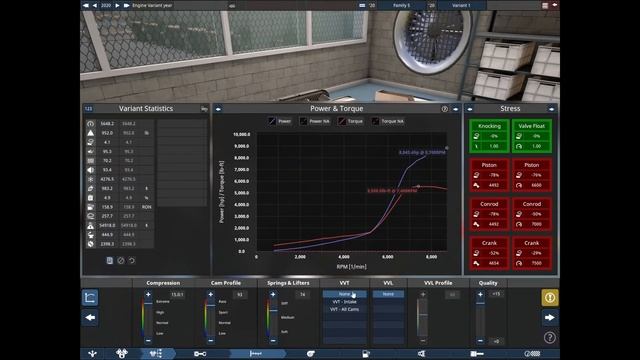
Task: Open the fuel system step icon
Action: 366,353
